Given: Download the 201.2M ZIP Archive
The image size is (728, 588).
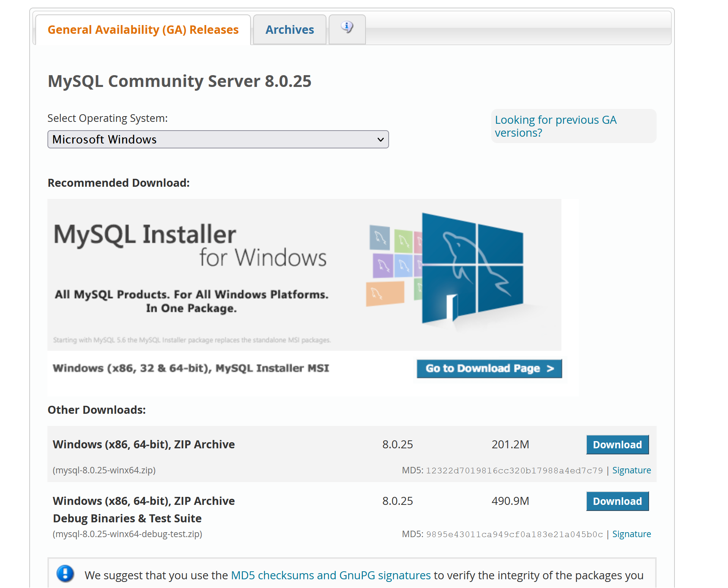Looking at the screenshot, I should [x=617, y=445].
